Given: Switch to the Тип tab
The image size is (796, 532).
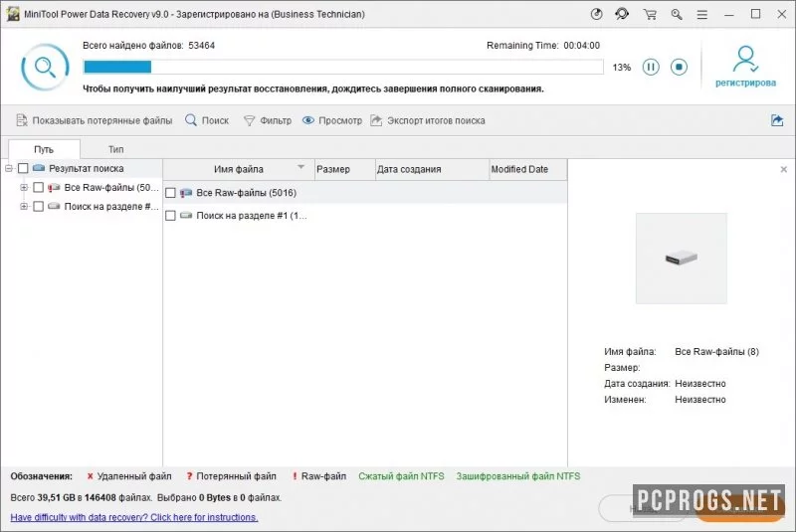Looking at the screenshot, I should (115, 149).
